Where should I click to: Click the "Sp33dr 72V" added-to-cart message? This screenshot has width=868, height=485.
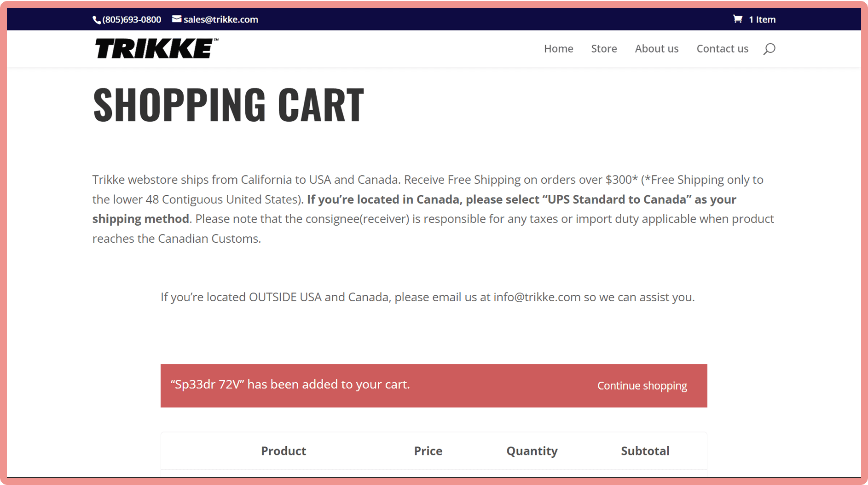[290, 385]
